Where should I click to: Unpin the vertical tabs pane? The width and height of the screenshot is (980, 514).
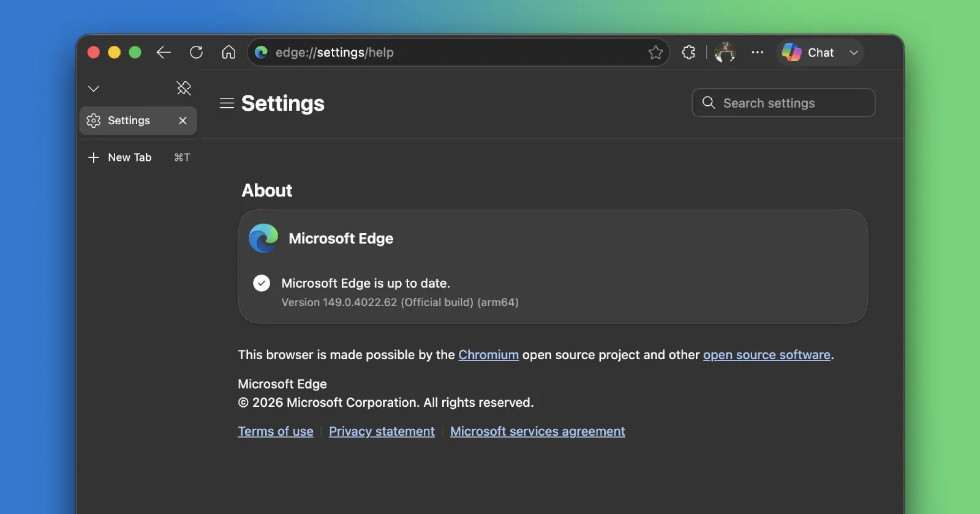(184, 88)
